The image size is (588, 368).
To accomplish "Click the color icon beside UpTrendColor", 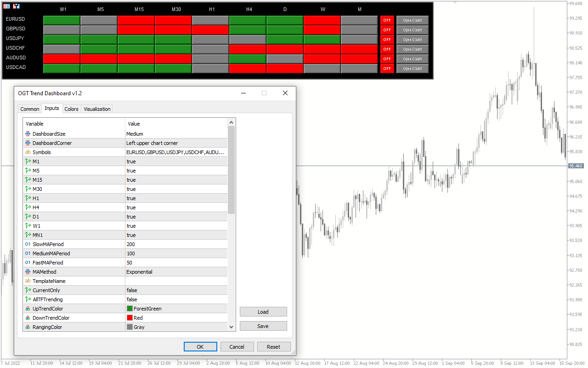I will point(28,309).
